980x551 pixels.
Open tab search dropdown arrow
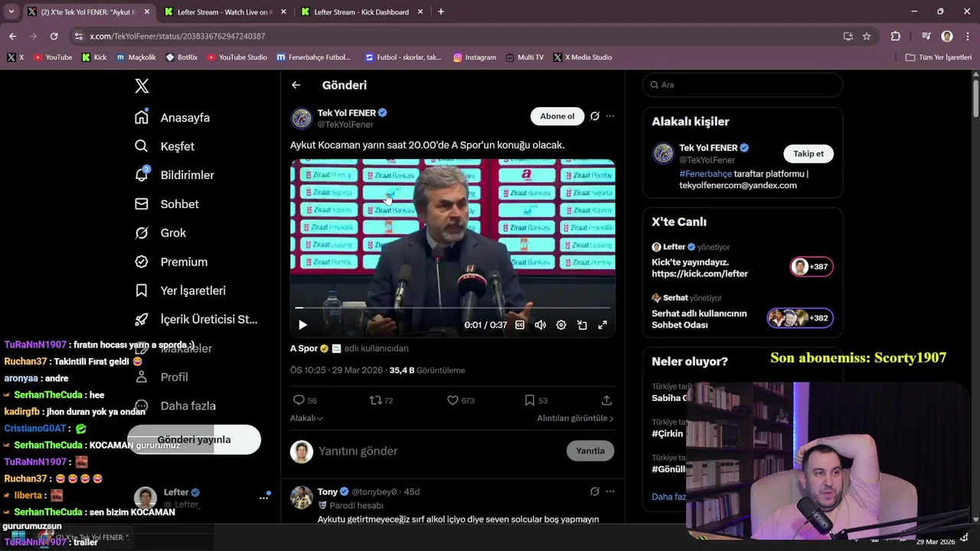pos(11,12)
